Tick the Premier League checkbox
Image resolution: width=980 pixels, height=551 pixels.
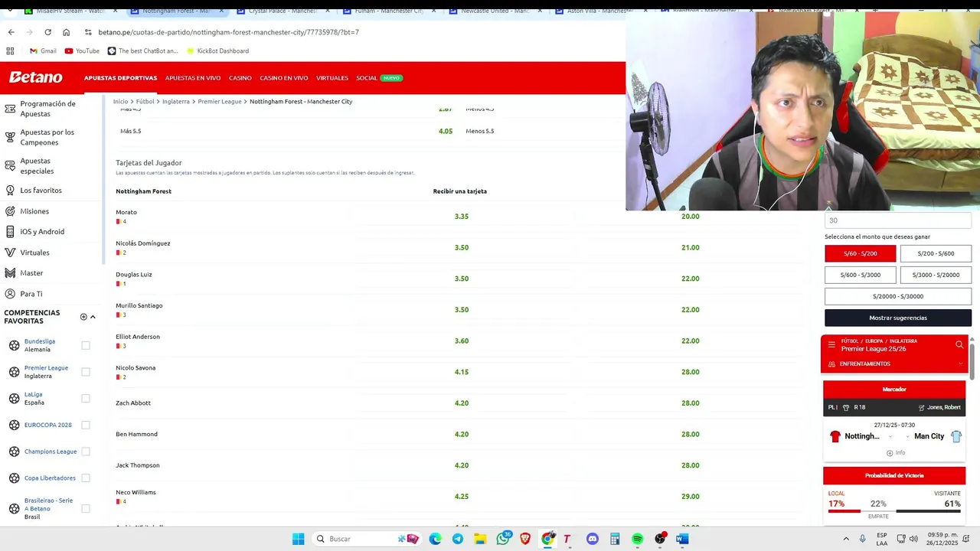pyautogui.click(x=86, y=372)
